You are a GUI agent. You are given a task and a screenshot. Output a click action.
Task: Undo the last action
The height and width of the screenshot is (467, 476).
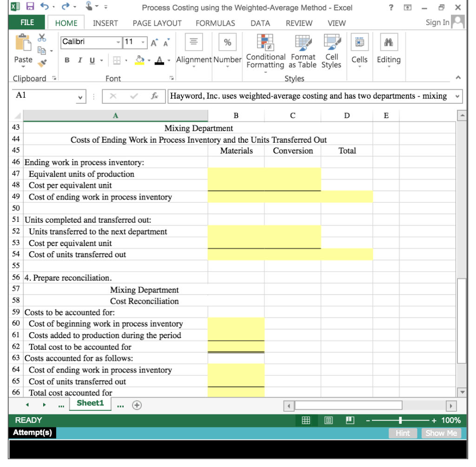coord(45,6)
